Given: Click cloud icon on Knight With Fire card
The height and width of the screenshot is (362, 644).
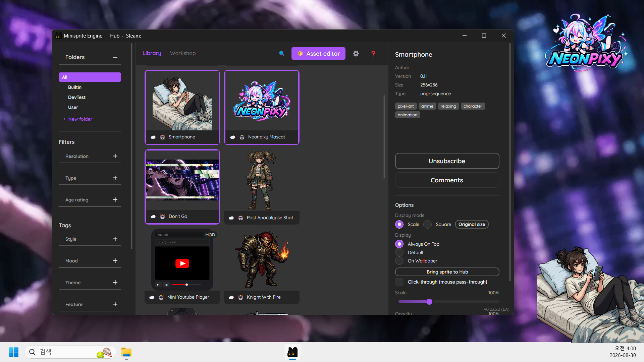Looking at the screenshot, I should tap(231, 297).
